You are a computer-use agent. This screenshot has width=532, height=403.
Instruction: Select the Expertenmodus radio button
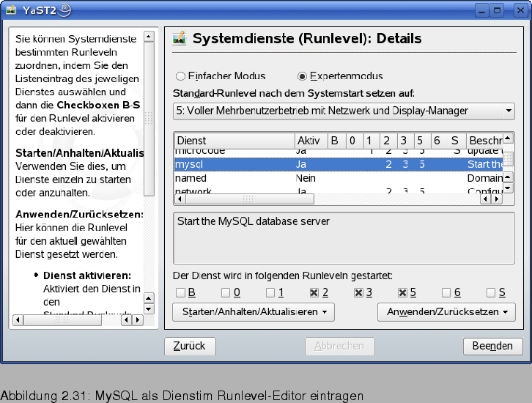pos(302,76)
